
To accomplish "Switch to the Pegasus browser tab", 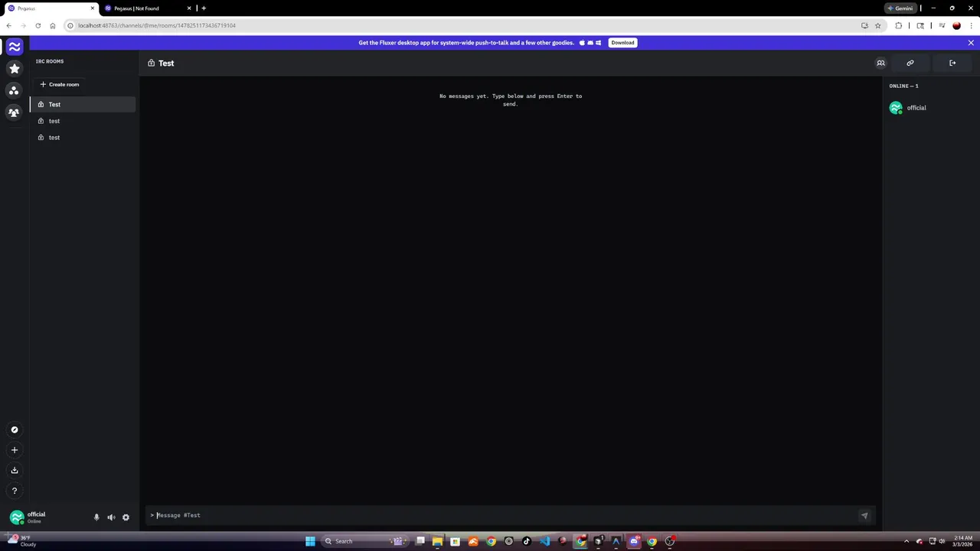I will pyautogui.click(x=51, y=8).
